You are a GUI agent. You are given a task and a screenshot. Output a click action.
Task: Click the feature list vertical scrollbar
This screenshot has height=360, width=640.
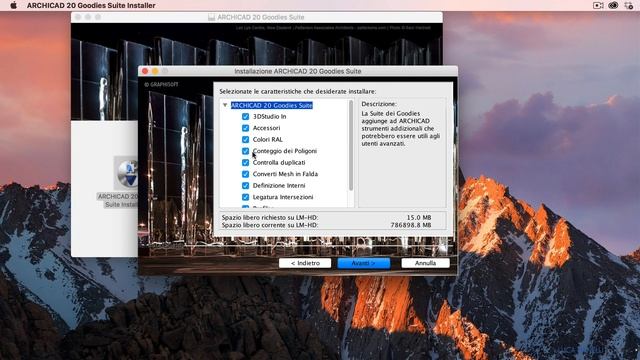(x=351, y=145)
